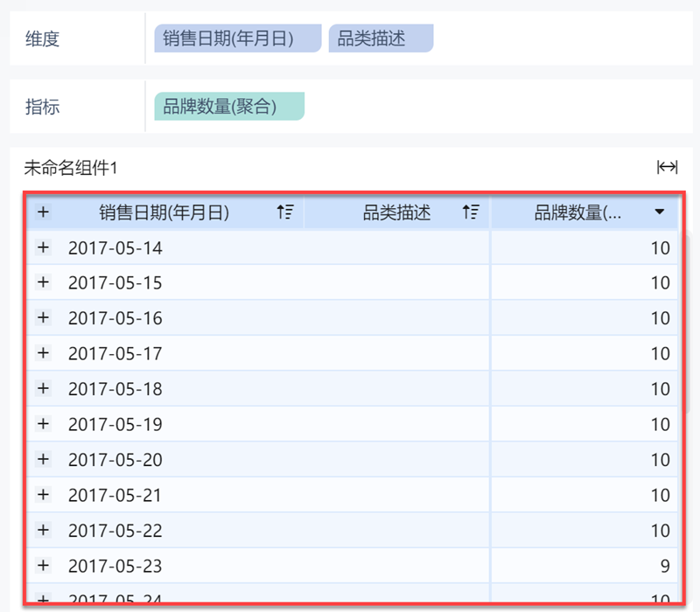This screenshot has height=612, width=700.
Task: Select the 销售日期(年月日) dimension tag
Action: (237, 38)
